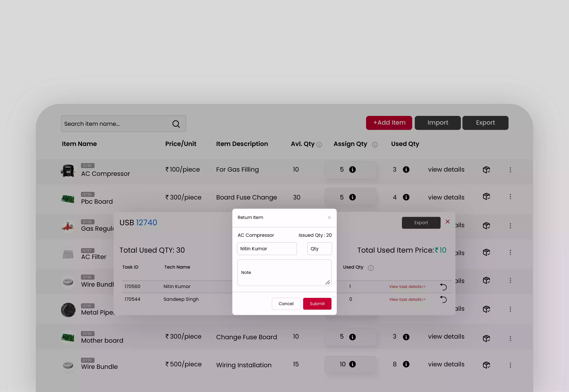The width and height of the screenshot is (569, 392).
Task: Click the Import button
Action: pyautogui.click(x=438, y=123)
